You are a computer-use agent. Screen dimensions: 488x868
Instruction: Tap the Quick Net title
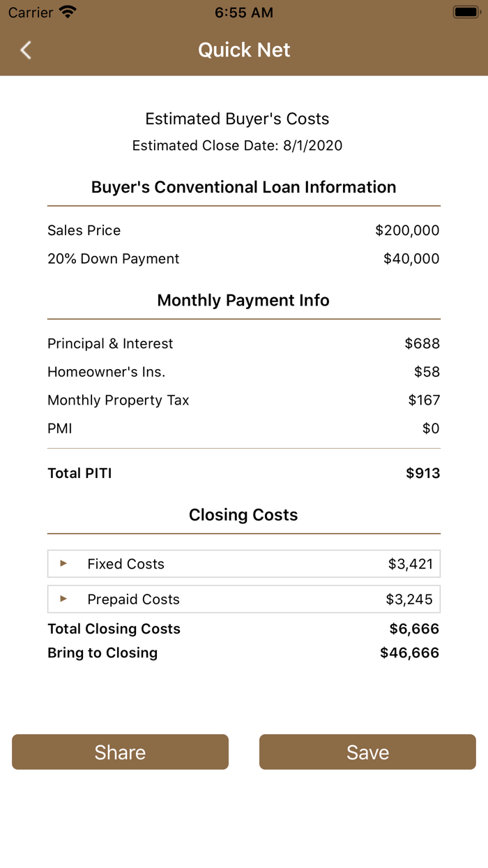point(244,50)
